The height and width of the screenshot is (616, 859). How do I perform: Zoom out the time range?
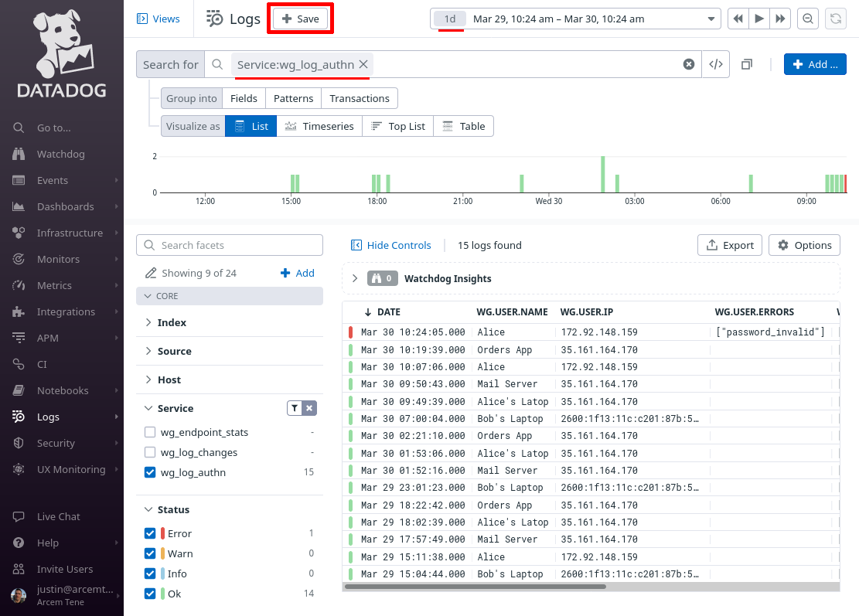coord(807,19)
